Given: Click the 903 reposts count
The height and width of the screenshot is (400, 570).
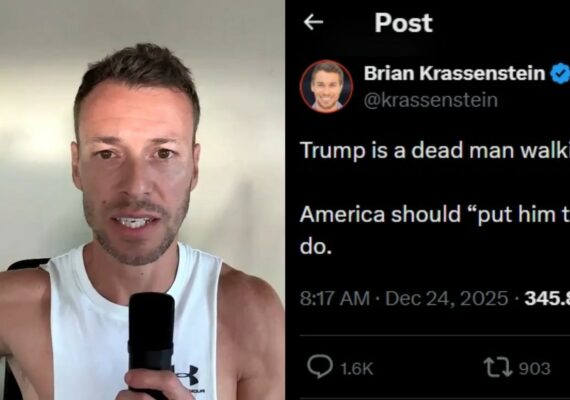Looking at the screenshot, I should (x=535, y=369).
